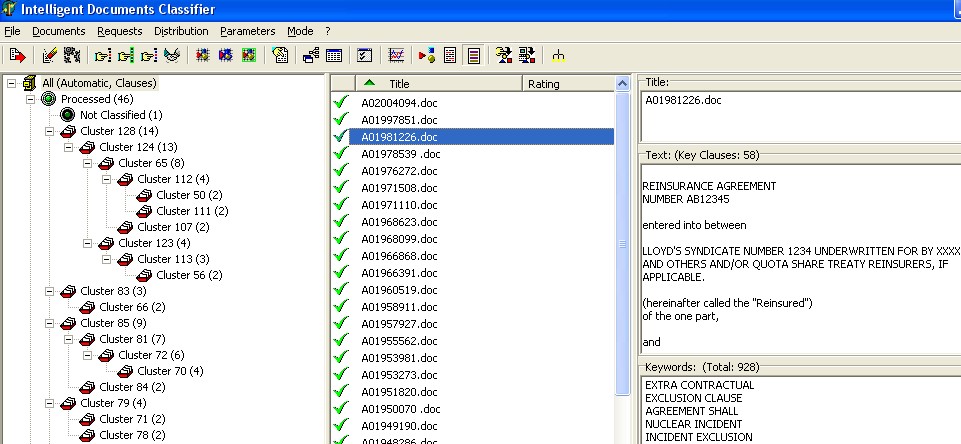This screenshot has height=444, width=961.
Task: Collapse the Cluster 72 (6) branch
Action: coord(88,355)
